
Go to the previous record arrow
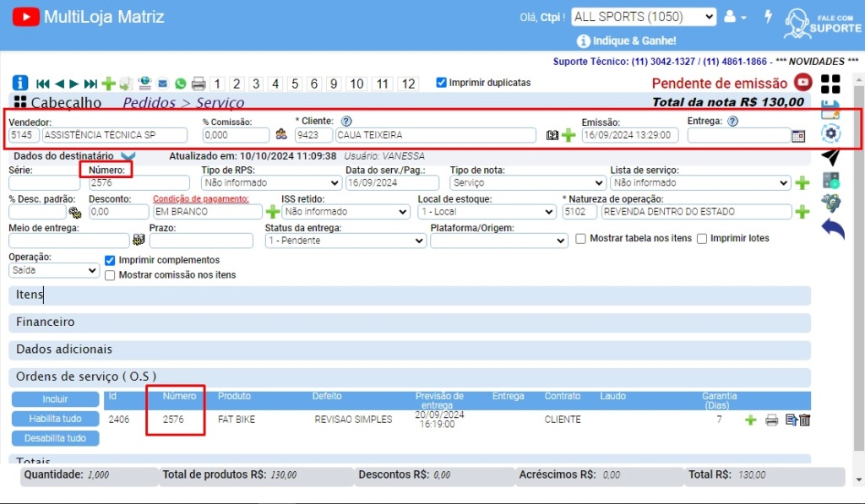pyautogui.click(x=59, y=84)
